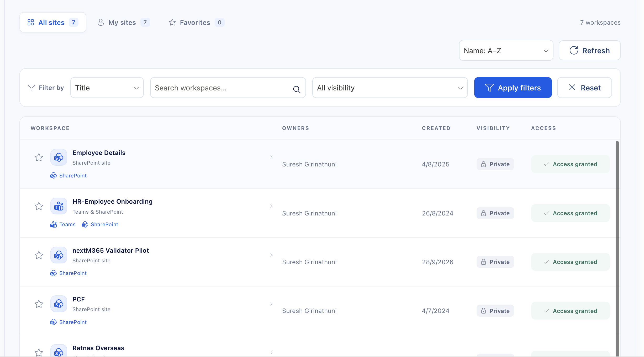Expand the PCF row chevron

click(x=271, y=304)
